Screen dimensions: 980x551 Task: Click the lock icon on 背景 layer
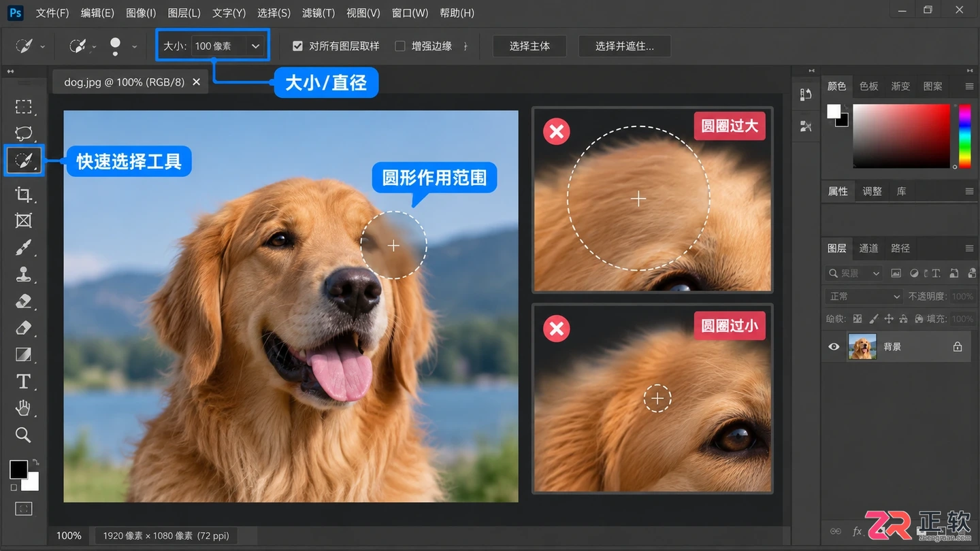tap(958, 347)
